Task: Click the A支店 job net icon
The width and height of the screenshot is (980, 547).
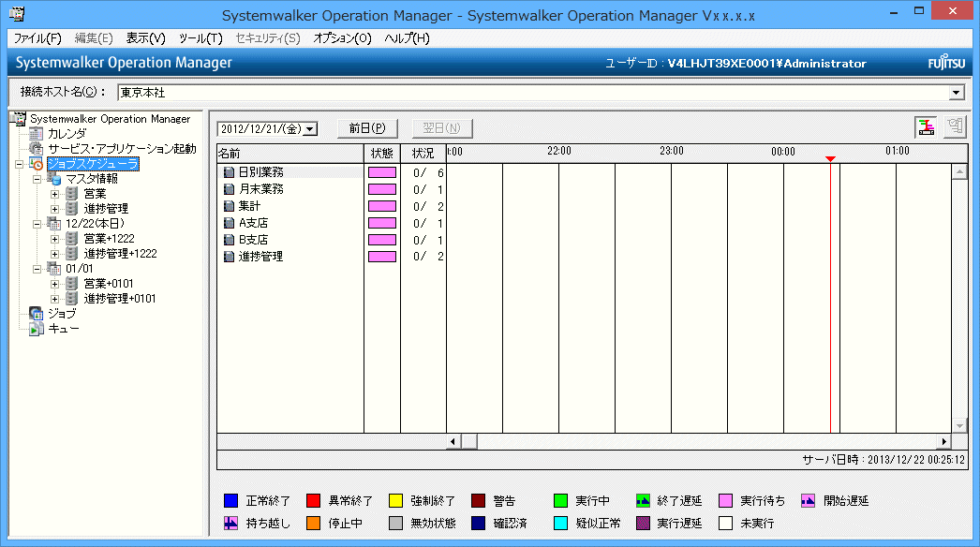Action: [230, 223]
